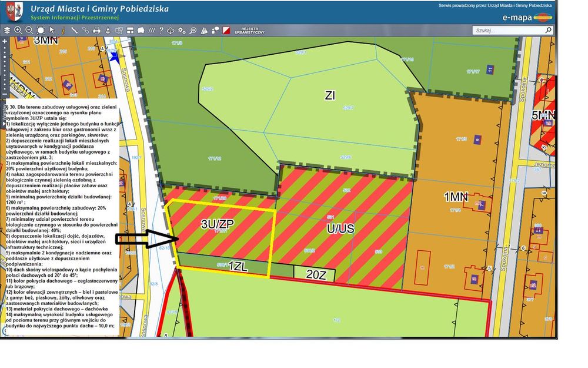Image resolution: width=588 pixels, height=368 pixels.
Task: Open settings with the gears icon
Action: pos(182,31)
